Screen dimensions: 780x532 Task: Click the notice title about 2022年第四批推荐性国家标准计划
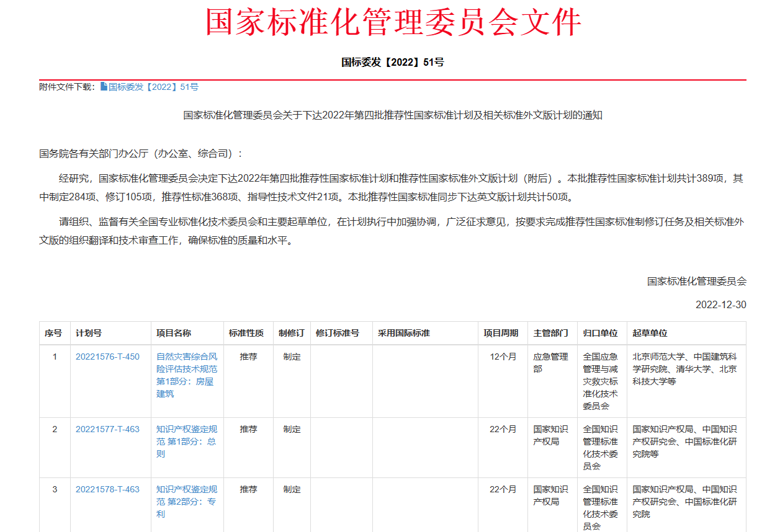(393, 115)
